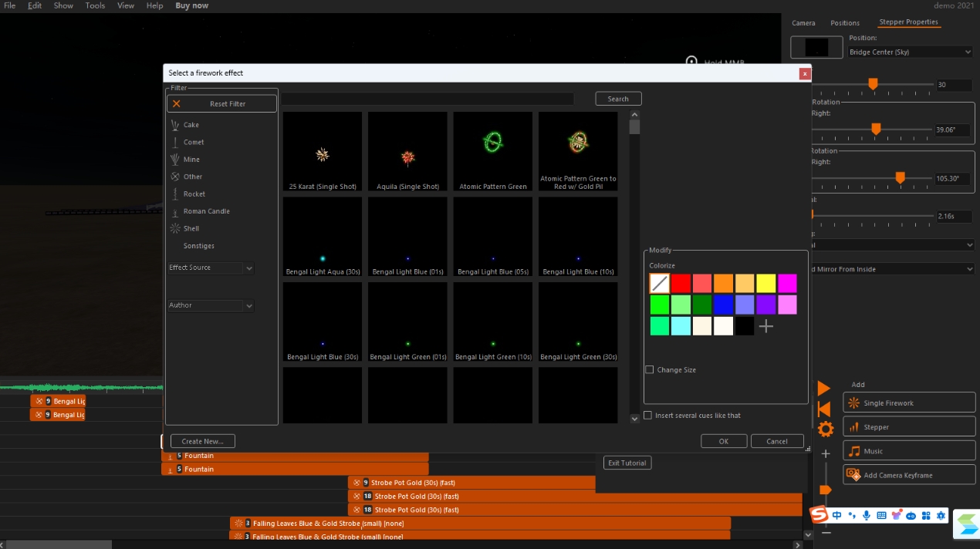Select the no-color swatch in Colorize
The width and height of the screenshot is (980, 549).
coord(659,284)
